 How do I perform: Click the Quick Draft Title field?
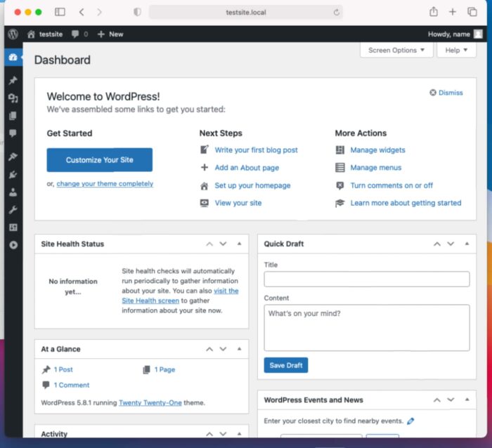[366, 279]
